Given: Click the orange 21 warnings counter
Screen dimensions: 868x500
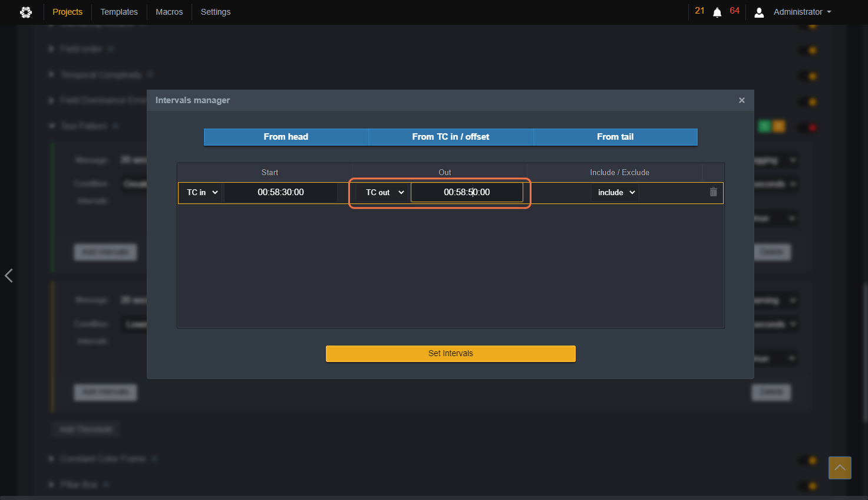Looking at the screenshot, I should click(699, 11).
